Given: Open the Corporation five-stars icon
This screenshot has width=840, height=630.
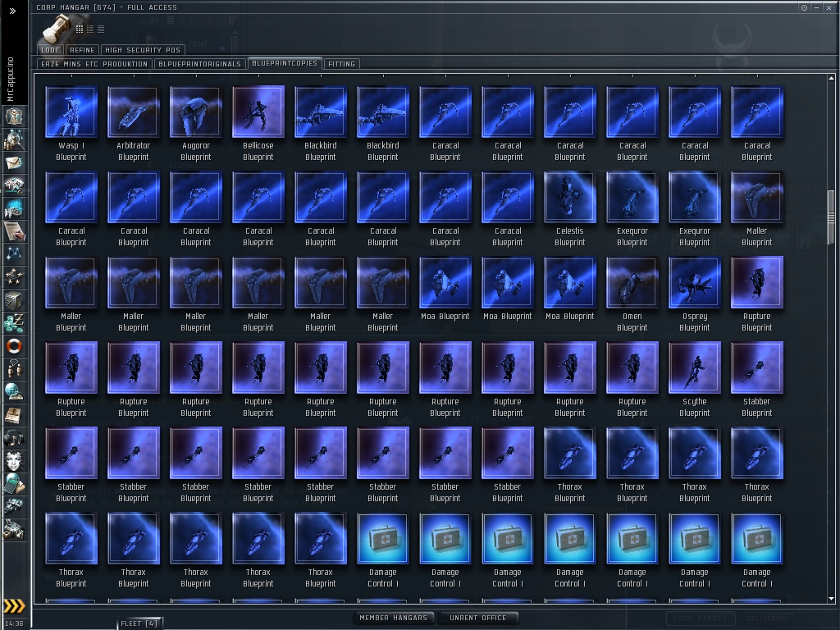Looking at the screenshot, I should coord(14,277).
